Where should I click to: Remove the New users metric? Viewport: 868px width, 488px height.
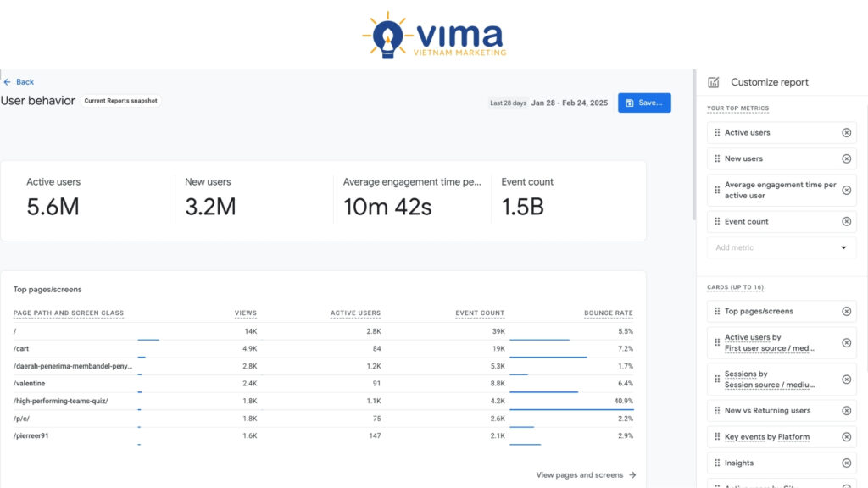846,159
